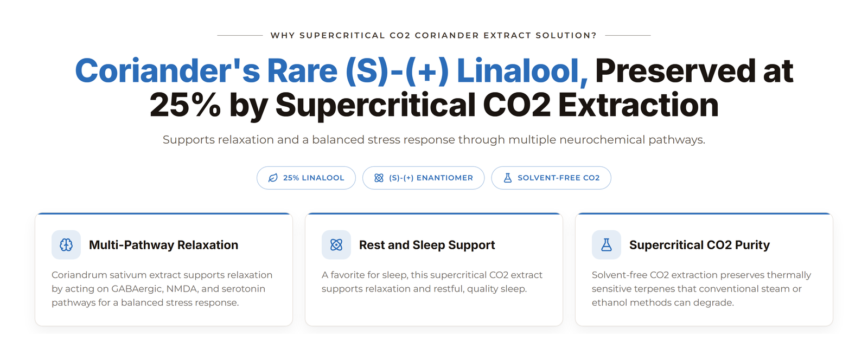Image resolution: width=868 pixels, height=362 pixels.
Task: Click the favorite for sleep description text
Action: [432, 282]
